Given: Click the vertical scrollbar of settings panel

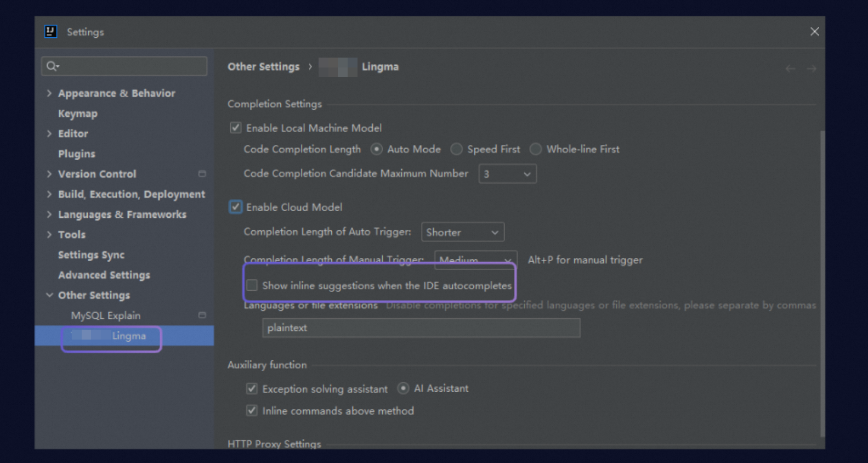Looking at the screenshot, I should [821, 283].
